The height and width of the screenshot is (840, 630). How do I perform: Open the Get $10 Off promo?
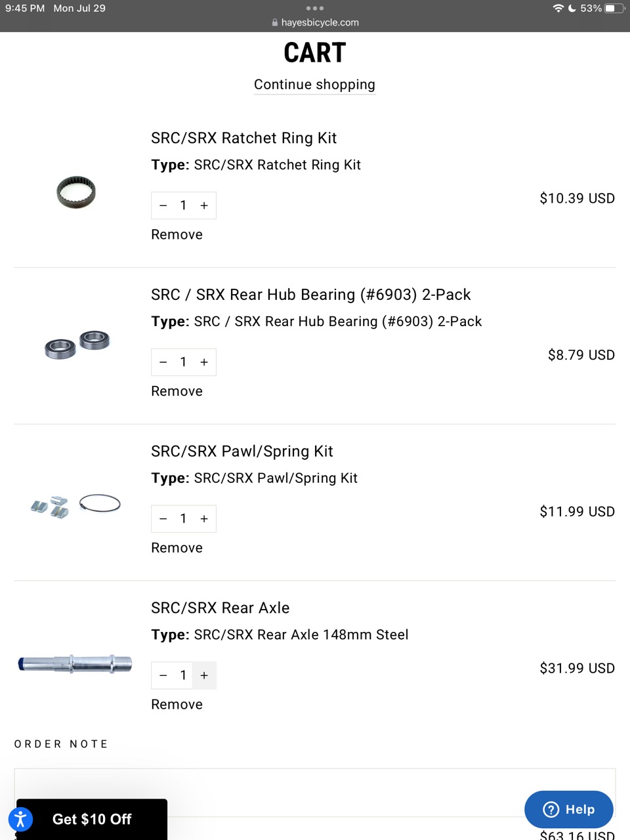click(x=92, y=819)
